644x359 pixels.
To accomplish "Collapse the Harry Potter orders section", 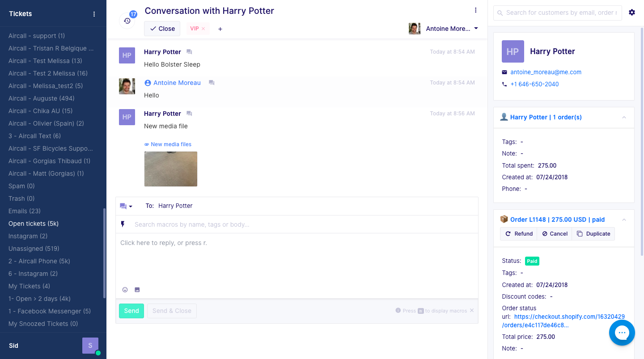I will (x=624, y=117).
